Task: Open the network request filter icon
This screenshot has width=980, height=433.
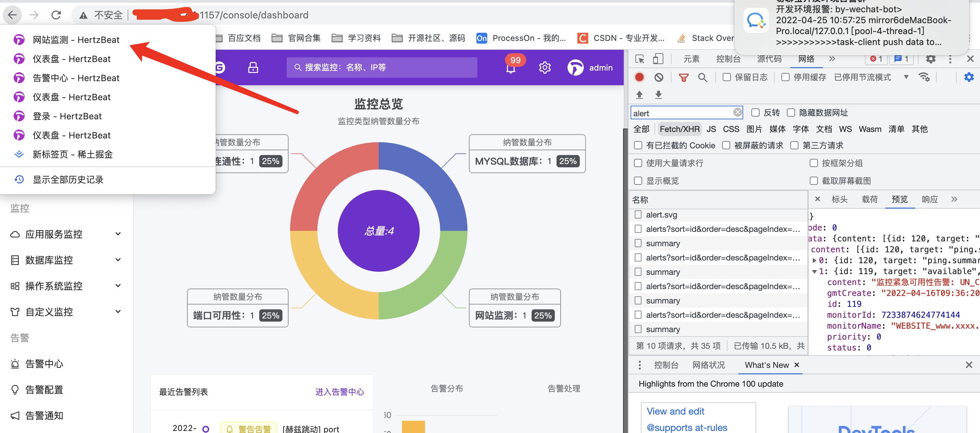Action: click(x=683, y=77)
